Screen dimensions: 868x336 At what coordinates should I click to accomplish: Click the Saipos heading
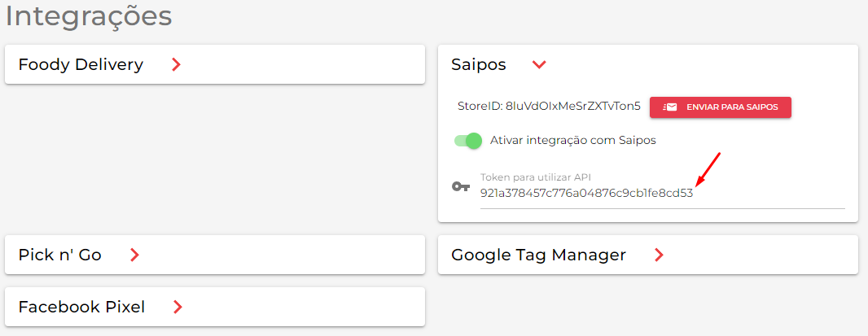click(479, 65)
